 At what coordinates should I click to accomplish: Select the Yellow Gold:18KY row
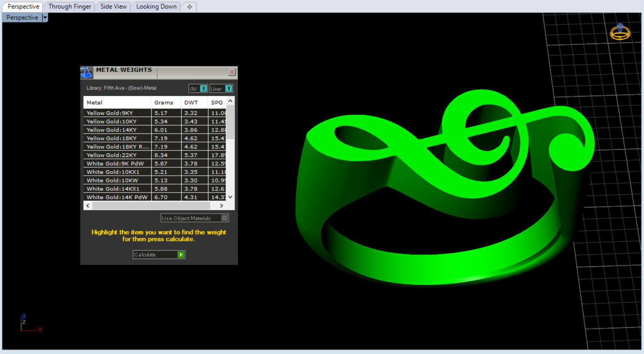click(x=155, y=138)
